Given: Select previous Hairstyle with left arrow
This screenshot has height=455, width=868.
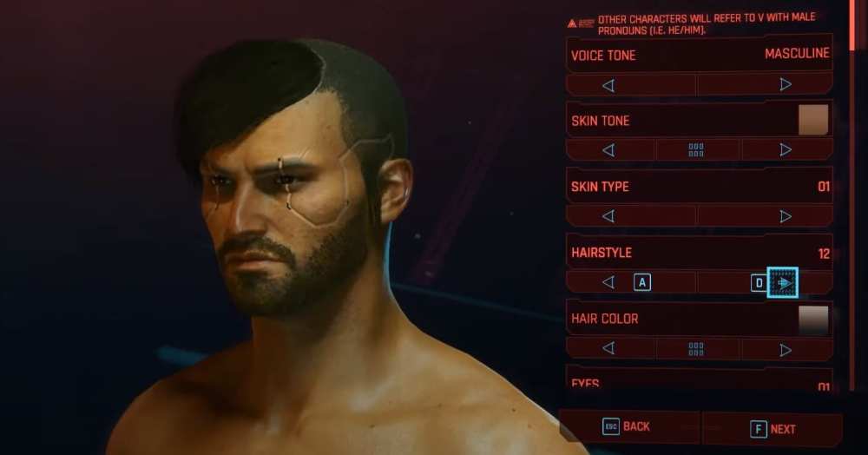Looking at the screenshot, I should [608, 282].
